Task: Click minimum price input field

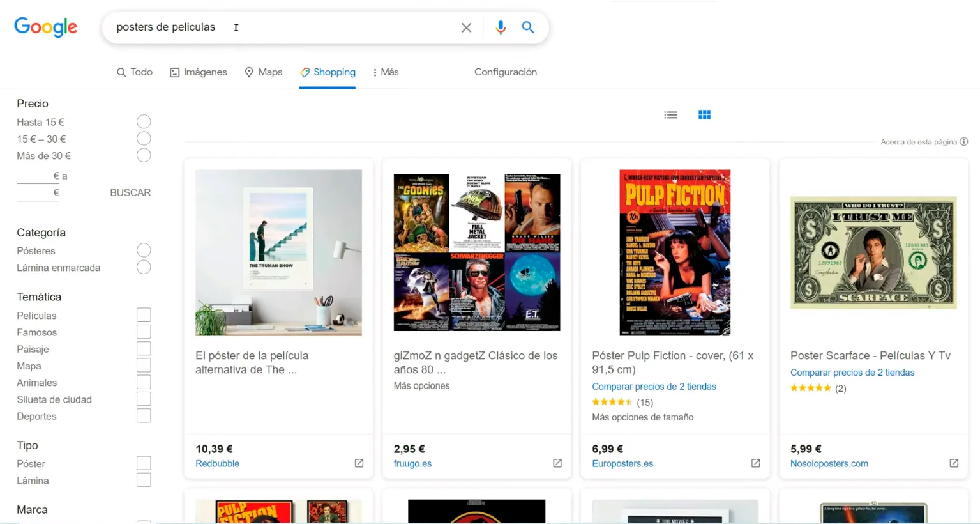Action: 38,176
